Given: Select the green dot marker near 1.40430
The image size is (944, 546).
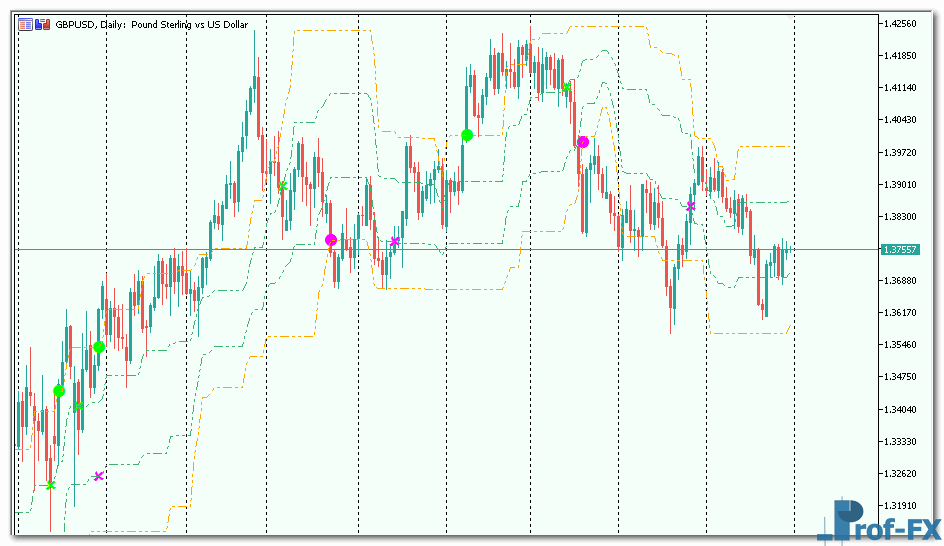Looking at the screenshot, I should pyautogui.click(x=467, y=135).
